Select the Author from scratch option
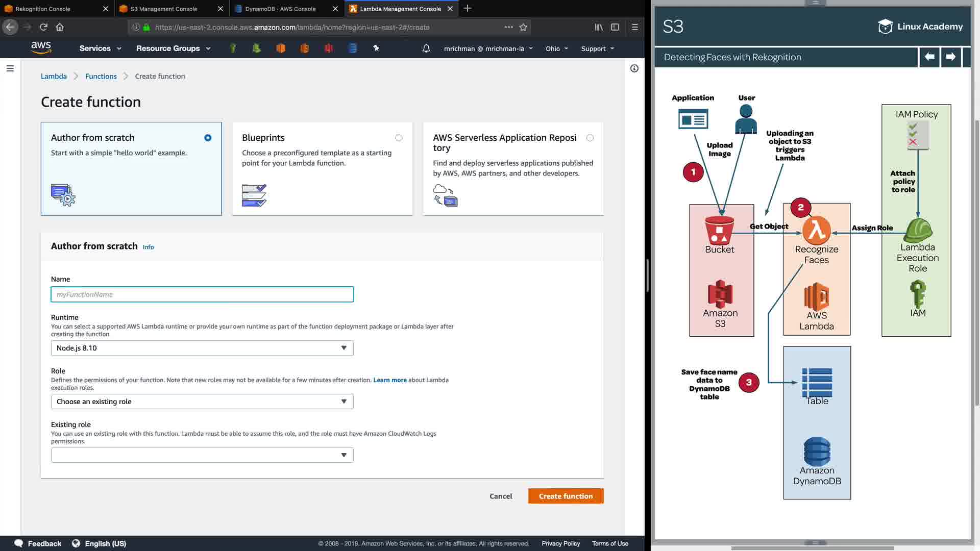This screenshot has height=551, width=980. pyautogui.click(x=208, y=138)
